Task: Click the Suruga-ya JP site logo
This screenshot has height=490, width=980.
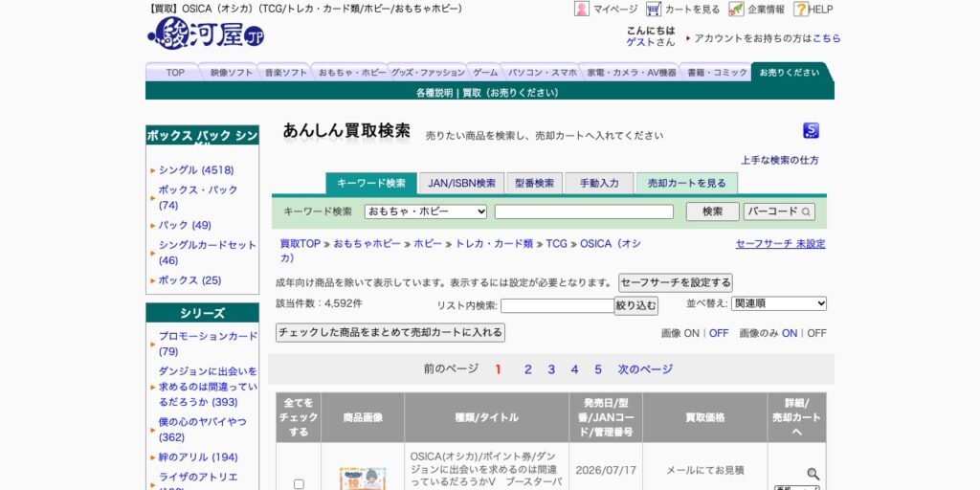Action: pyautogui.click(x=207, y=33)
